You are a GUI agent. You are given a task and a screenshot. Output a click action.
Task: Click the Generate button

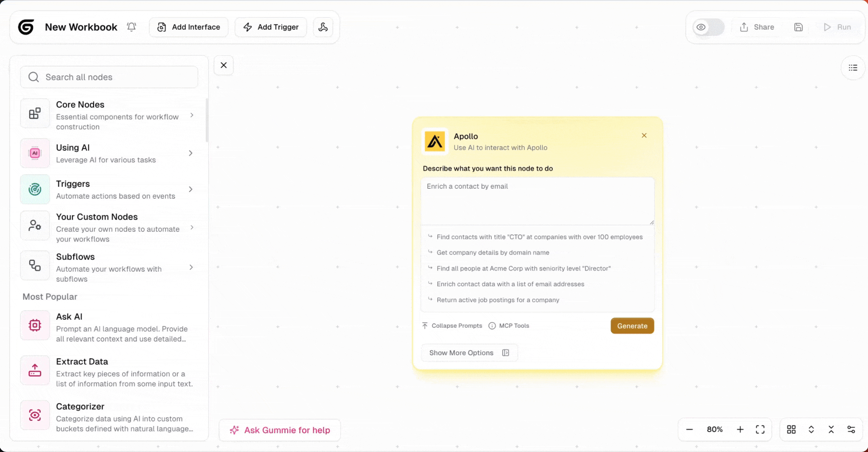(632, 326)
